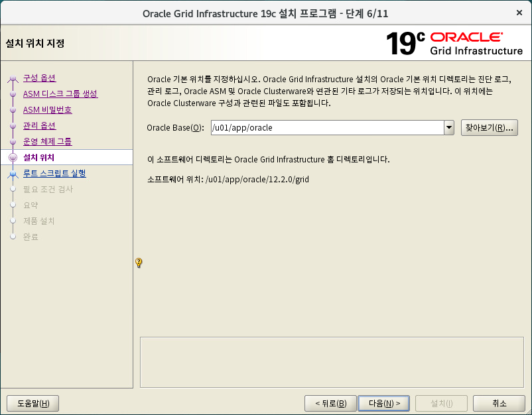
Task: Click the 제품 설치 step label
Action: (38, 221)
